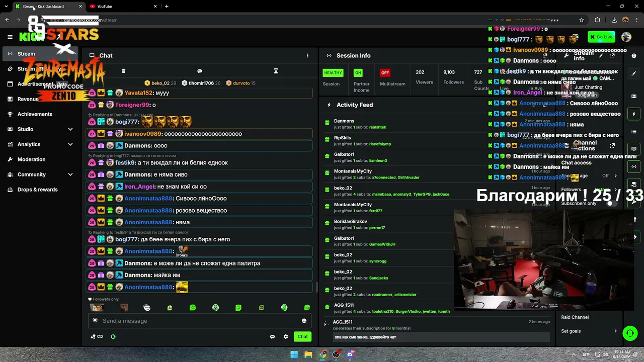
Task: Click the OFF Multistream status badge
Action: coord(385,73)
